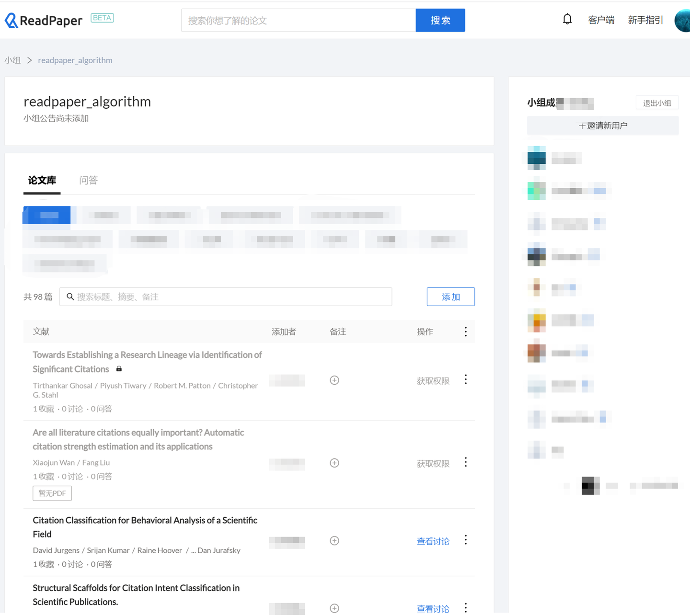Click the blue 搜索 button
This screenshot has width=690, height=616.
coord(440,20)
